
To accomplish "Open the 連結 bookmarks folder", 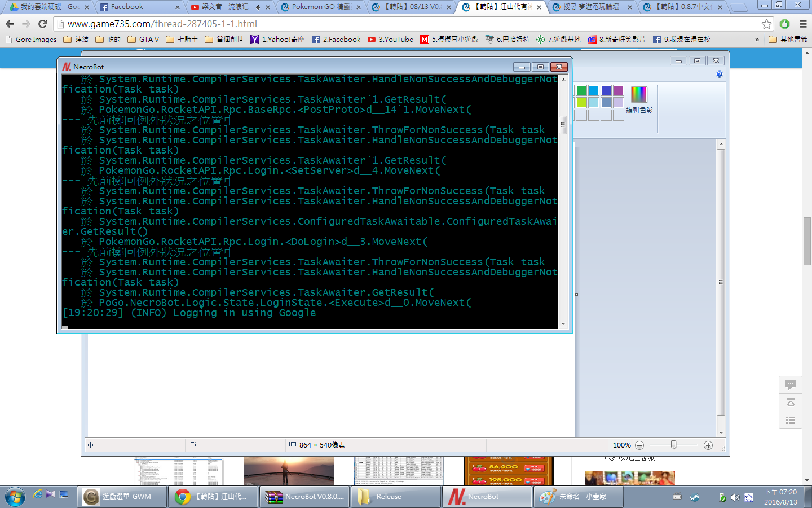I will (76, 40).
